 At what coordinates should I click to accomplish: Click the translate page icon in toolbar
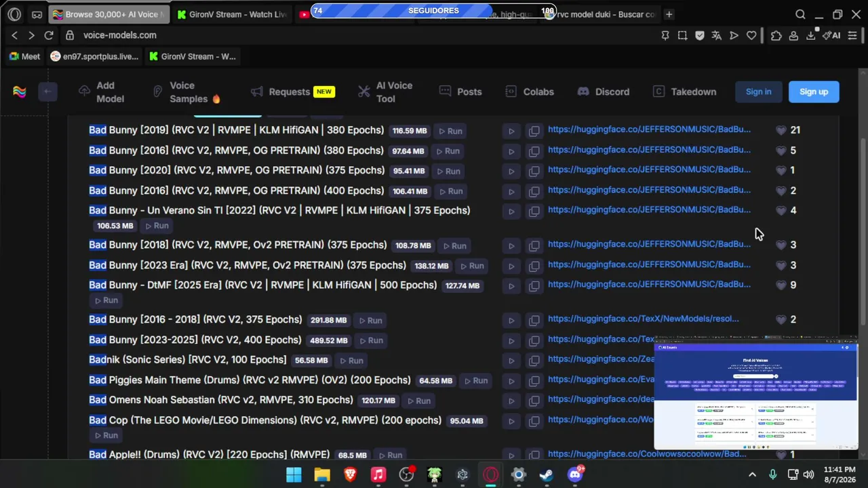click(x=717, y=35)
